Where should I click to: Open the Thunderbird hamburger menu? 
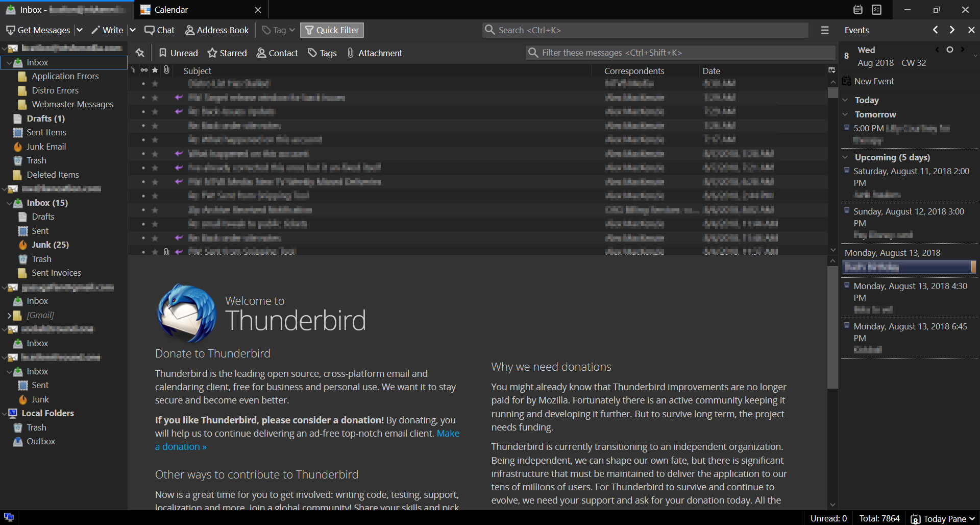824,30
